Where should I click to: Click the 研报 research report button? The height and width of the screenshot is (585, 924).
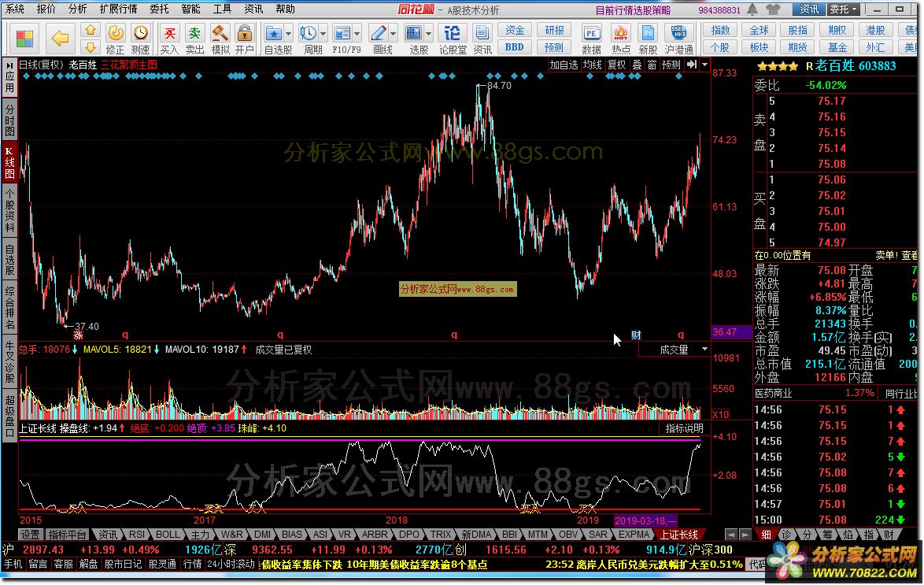point(554,30)
